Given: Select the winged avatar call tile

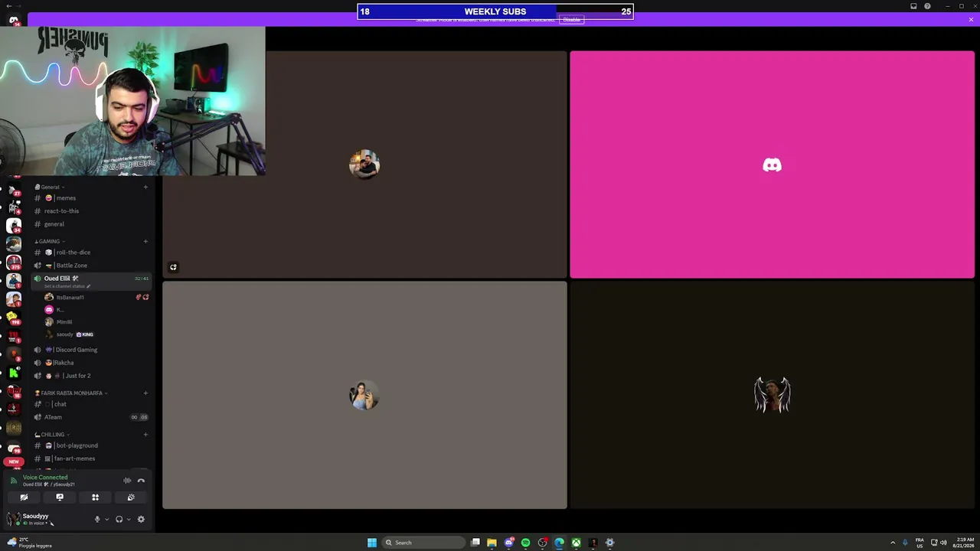Looking at the screenshot, I should coord(772,395).
